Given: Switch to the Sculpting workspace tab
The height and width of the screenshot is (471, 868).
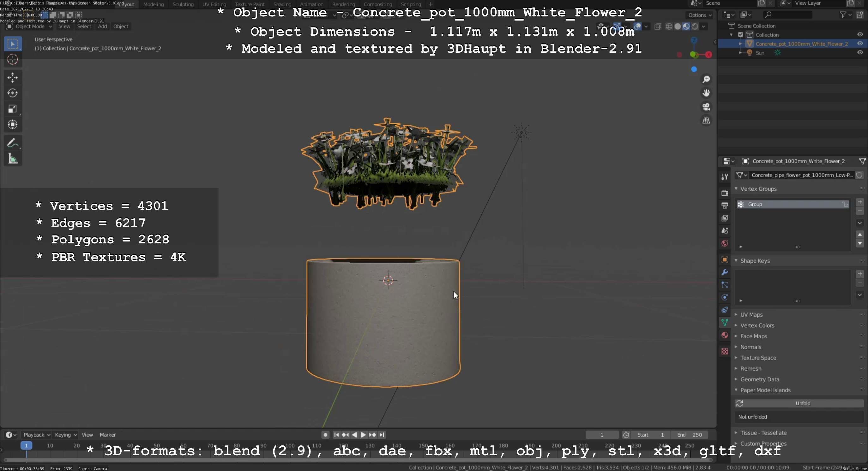Looking at the screenshot, I should 183,4.
